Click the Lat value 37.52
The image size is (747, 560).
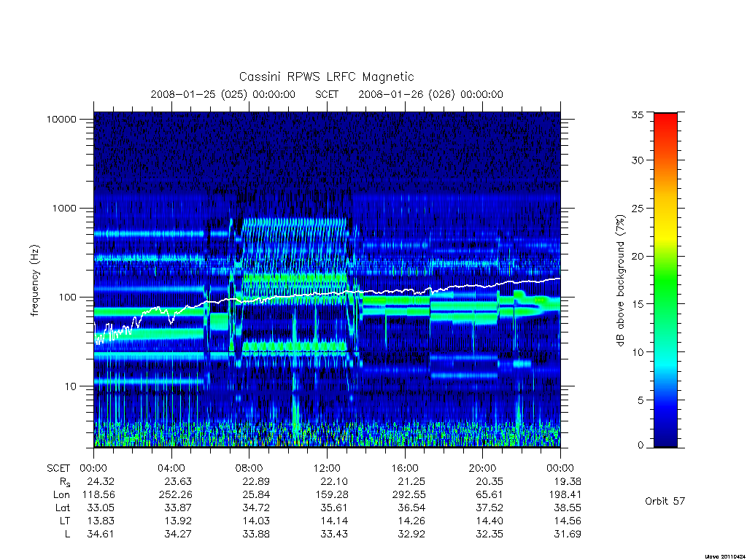489,507
